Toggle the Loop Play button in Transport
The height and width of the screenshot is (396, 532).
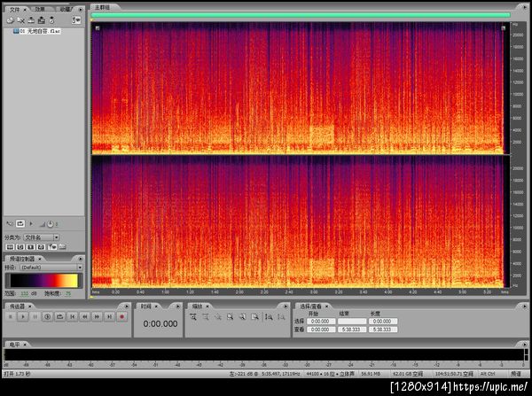pos(59,316)
